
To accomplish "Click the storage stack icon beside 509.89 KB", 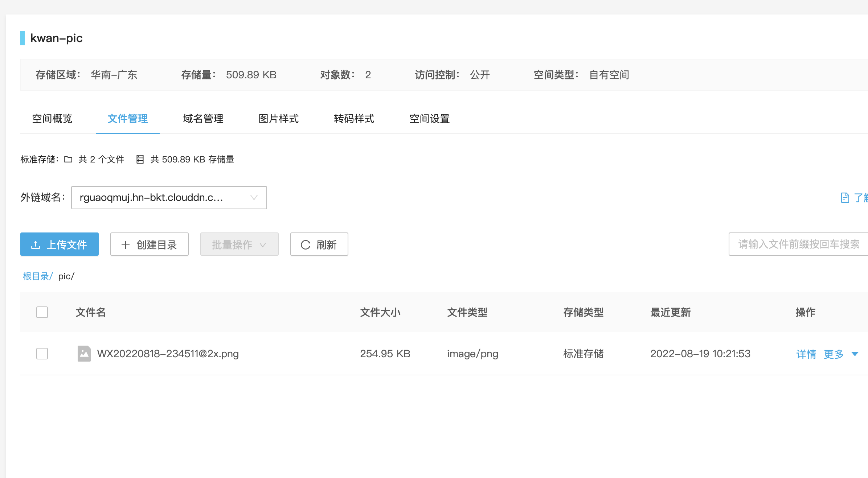I will coord(140,159).
